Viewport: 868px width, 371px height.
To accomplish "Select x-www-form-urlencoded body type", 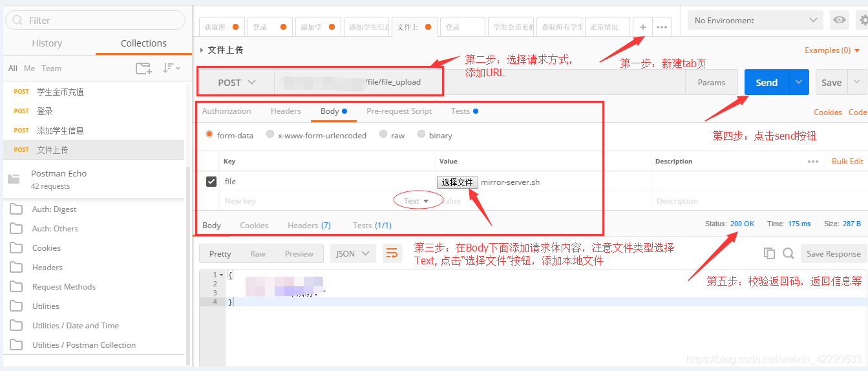I will click(x=270, y=134).
